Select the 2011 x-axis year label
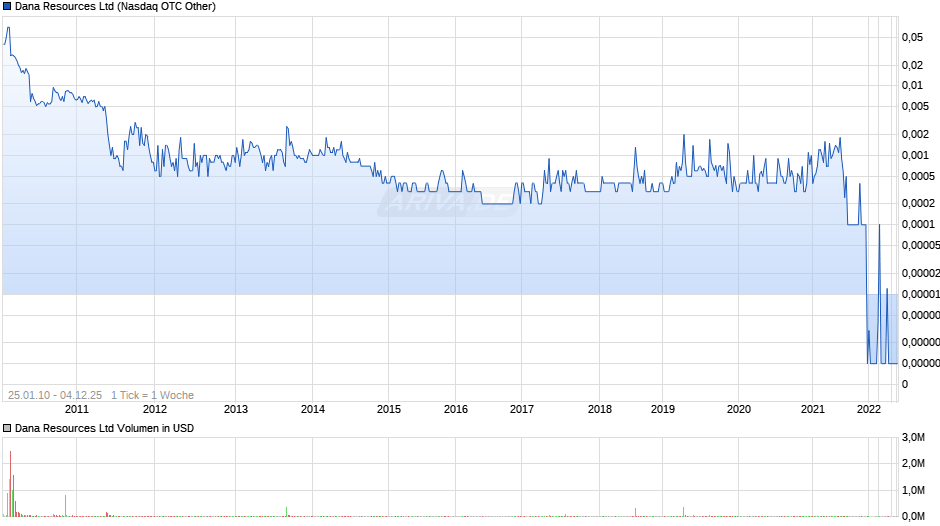This screenshot has width=940, height=526. tap(77, 409)
